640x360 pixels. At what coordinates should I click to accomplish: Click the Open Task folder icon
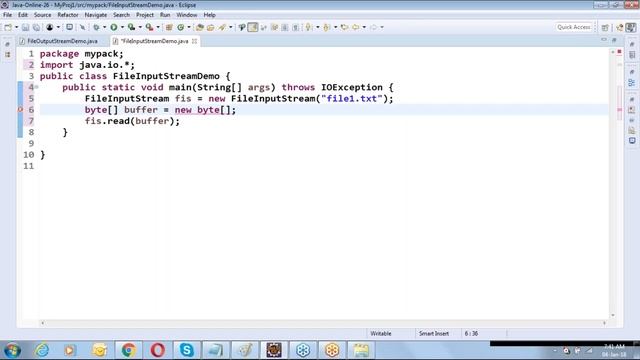210,27
